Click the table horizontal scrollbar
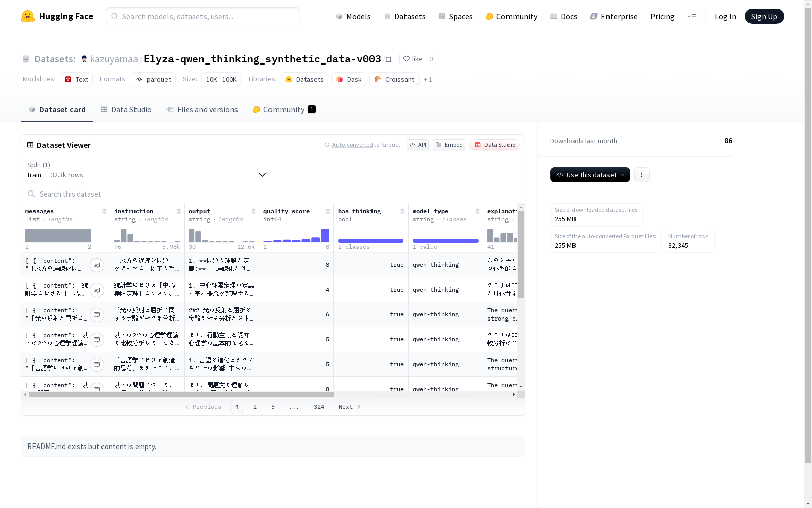Image resolution: width=812 pixels, height=508 pixels. point(182,394)
